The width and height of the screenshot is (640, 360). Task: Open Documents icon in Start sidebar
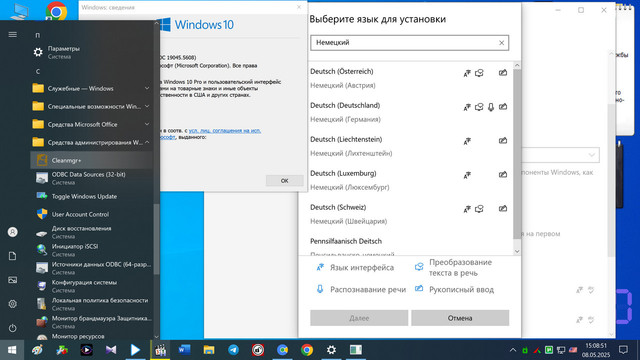tap(13, 256)
